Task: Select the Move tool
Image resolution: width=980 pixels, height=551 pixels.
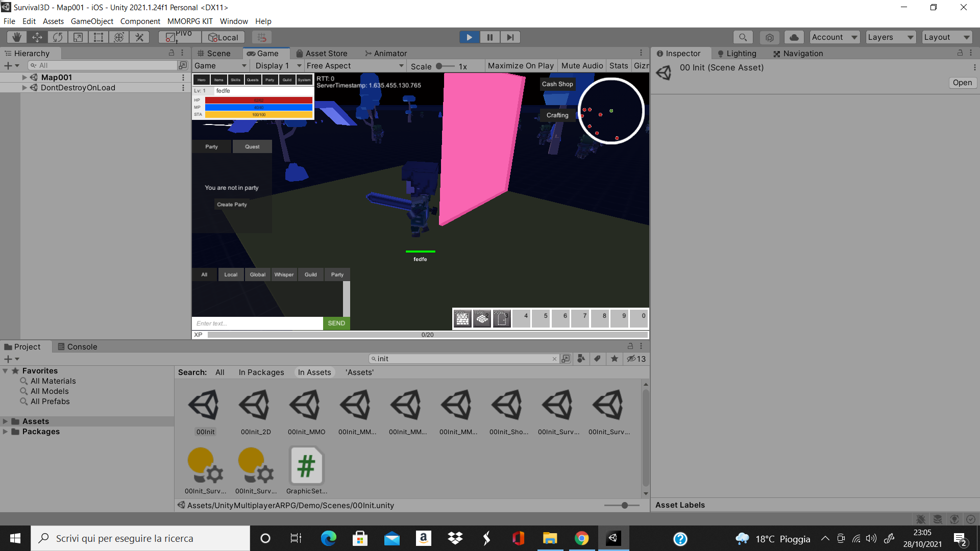Action: [37, 37]
